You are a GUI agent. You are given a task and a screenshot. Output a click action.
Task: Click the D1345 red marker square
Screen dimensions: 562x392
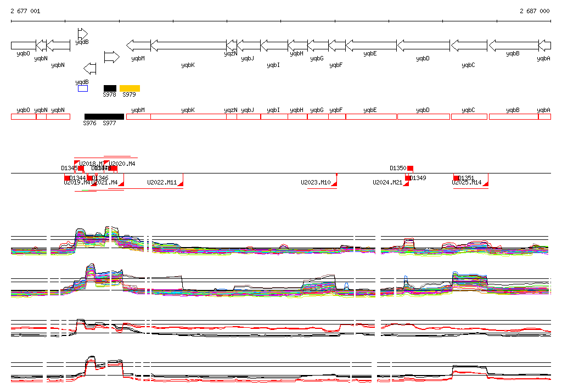(81, 168)
